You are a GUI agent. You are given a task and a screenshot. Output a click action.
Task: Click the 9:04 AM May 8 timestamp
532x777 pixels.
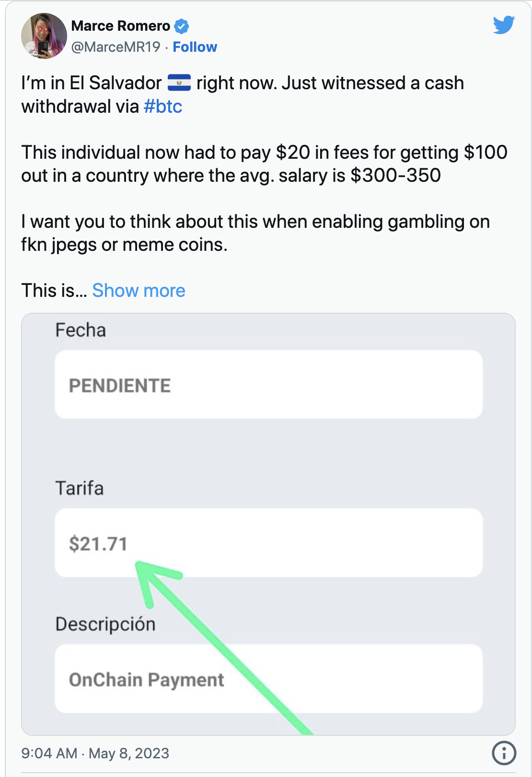[95, 753]
